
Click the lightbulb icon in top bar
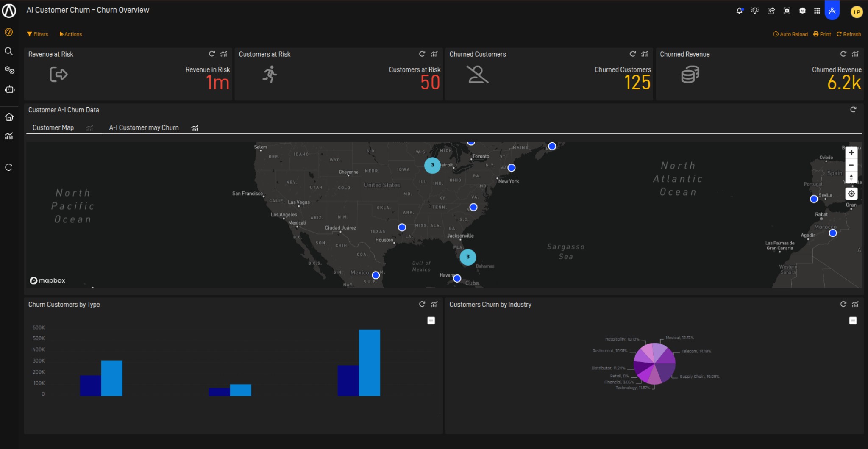[x=755, y=11]
